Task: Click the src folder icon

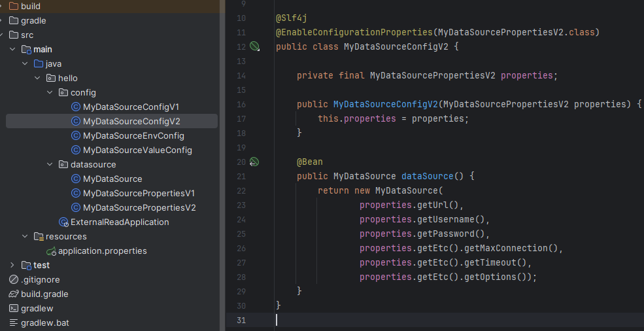Action: click(14, 35)
